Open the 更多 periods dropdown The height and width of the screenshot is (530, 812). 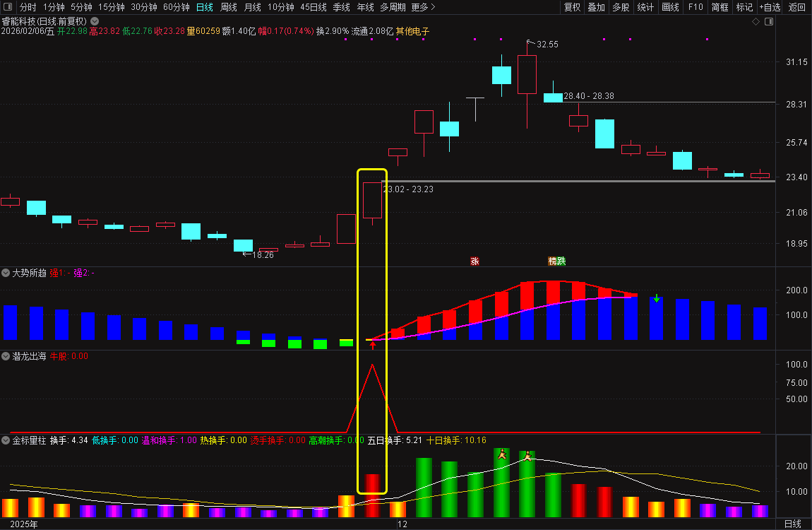(x=423, y=7)
